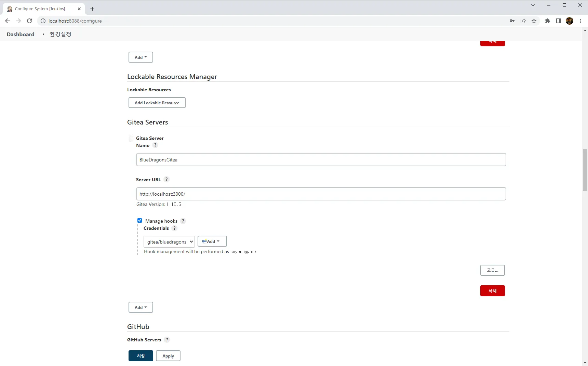
Task: Delete the Gitea Server with 삭제
Action: (x=493, y=291)
